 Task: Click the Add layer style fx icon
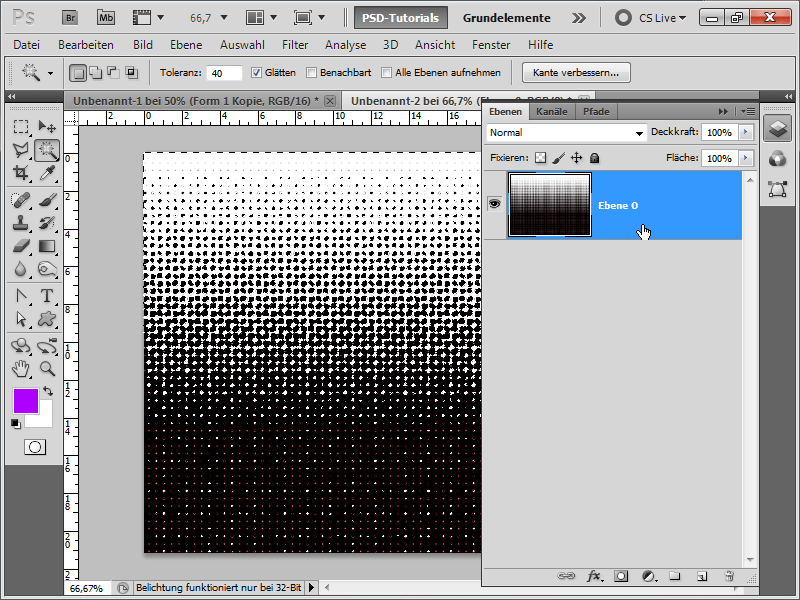coord(594,576)
